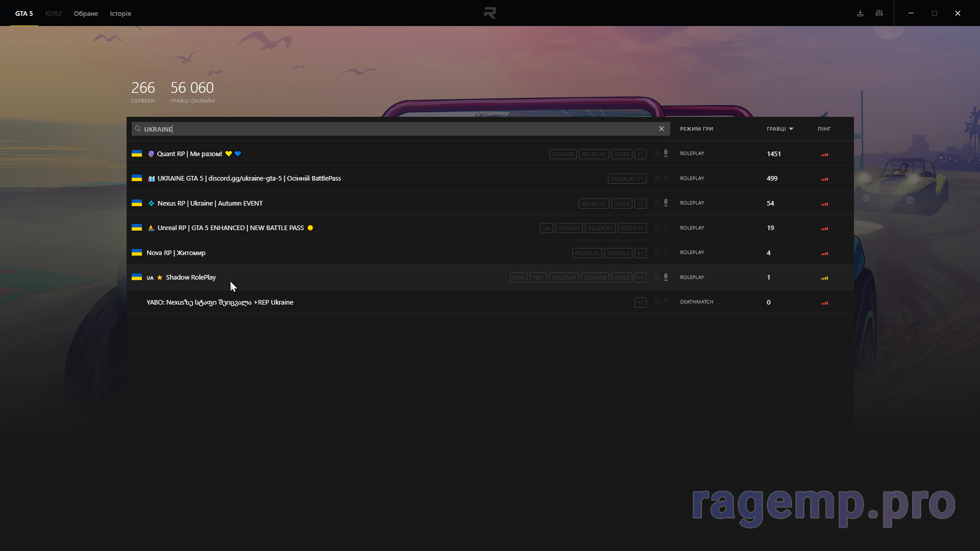The width and height of the screenshot is (980, 551).
Task: Click lock icon on Nexus RP row
Action: 657,203
